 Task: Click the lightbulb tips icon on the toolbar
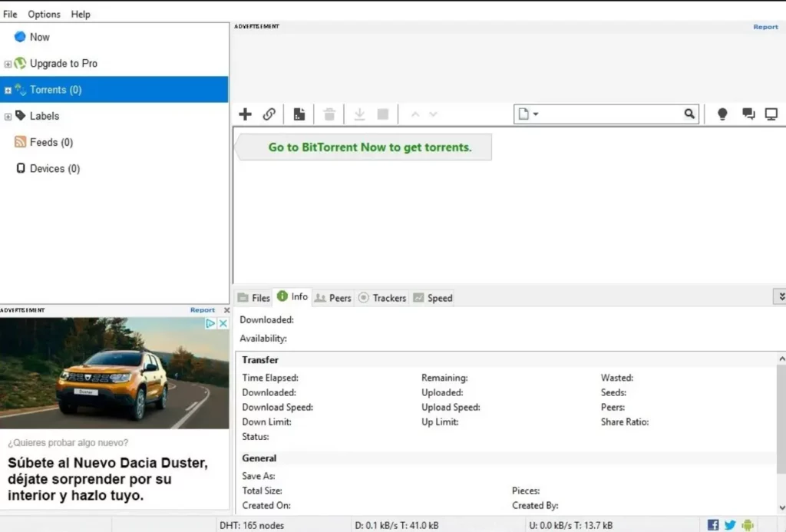pos(722,114)
